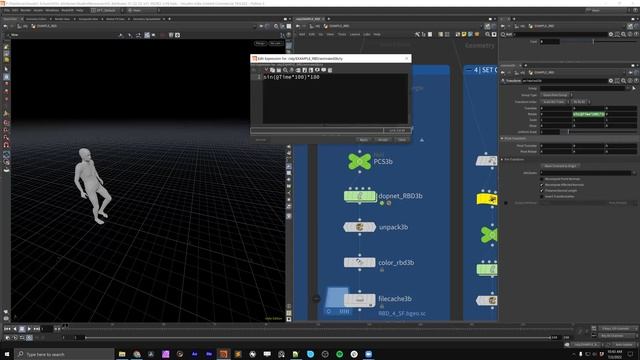This screenshot has height=360, width=640.
Task: Open gear menu in top parameter pane
Action: (611, 35)
